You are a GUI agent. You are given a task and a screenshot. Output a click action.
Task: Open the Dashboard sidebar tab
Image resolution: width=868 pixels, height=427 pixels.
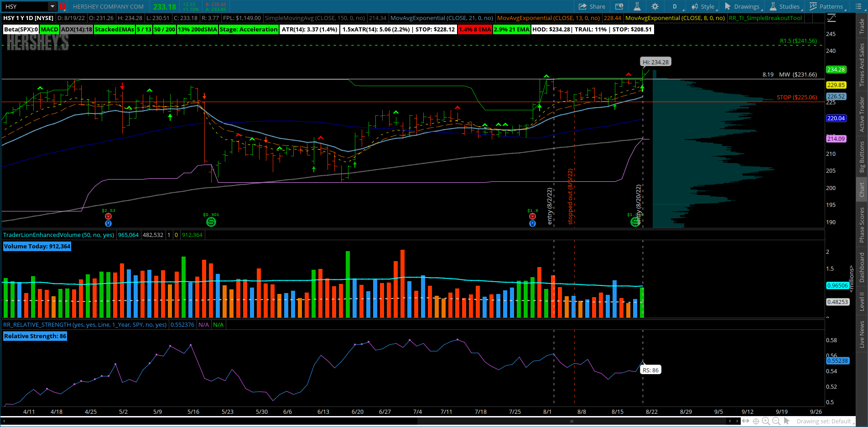click(x=862, y=268)
